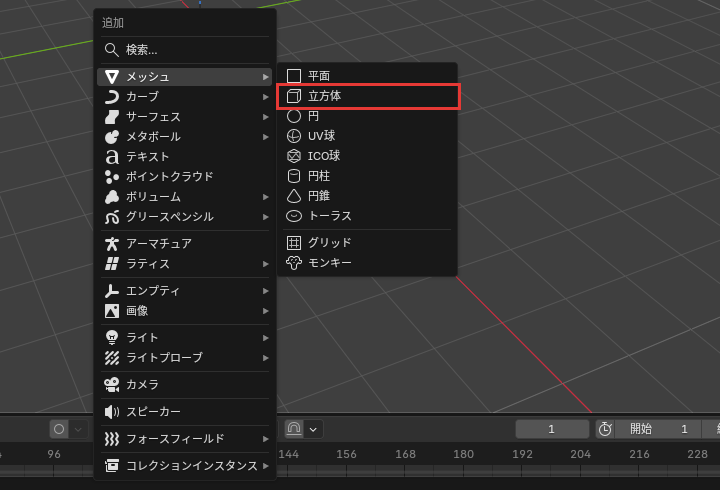Expand the サーフェス submenu arrow

coord(265,117)
